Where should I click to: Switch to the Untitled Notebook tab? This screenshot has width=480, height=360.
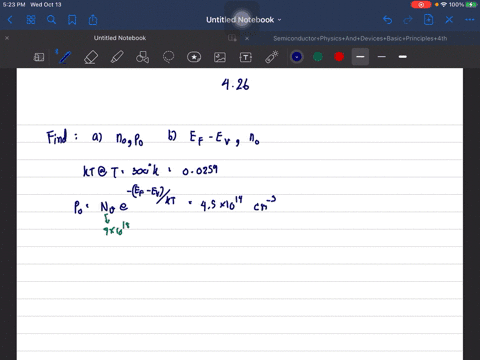120,38
